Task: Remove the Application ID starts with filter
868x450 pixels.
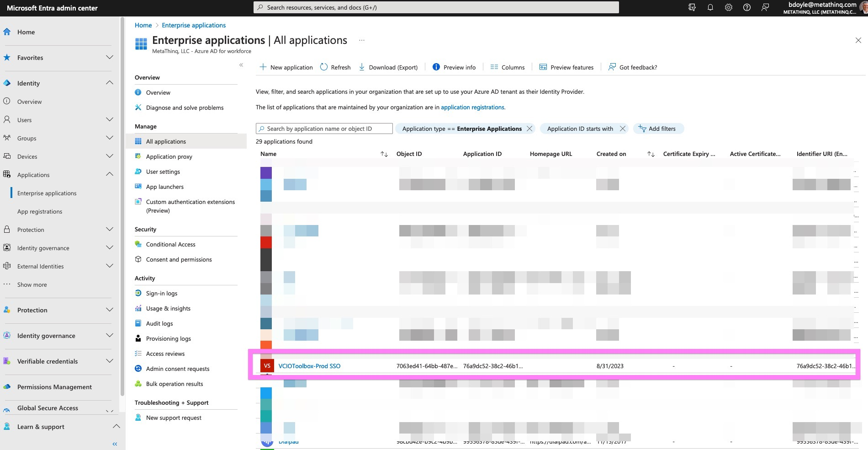Action: pyautogui.click(x=622, y=129)
